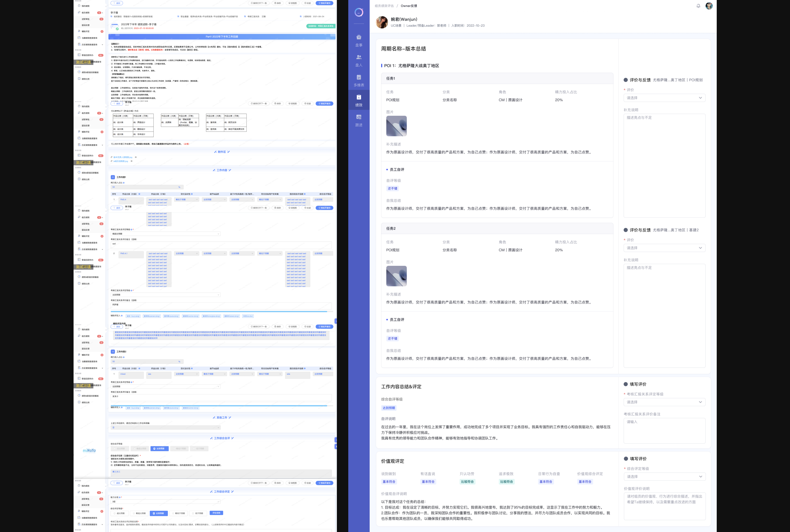790x532 pixels.
Task: Click the miHoYo logo in left sidebar
Action: 89,450
